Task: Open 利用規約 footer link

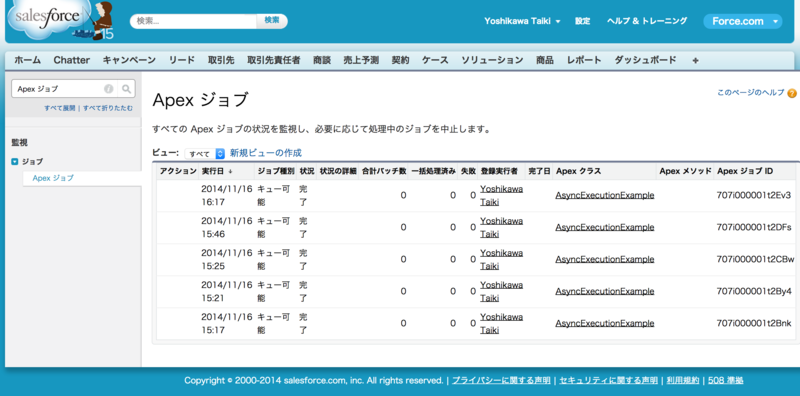Action: [683, 381]
